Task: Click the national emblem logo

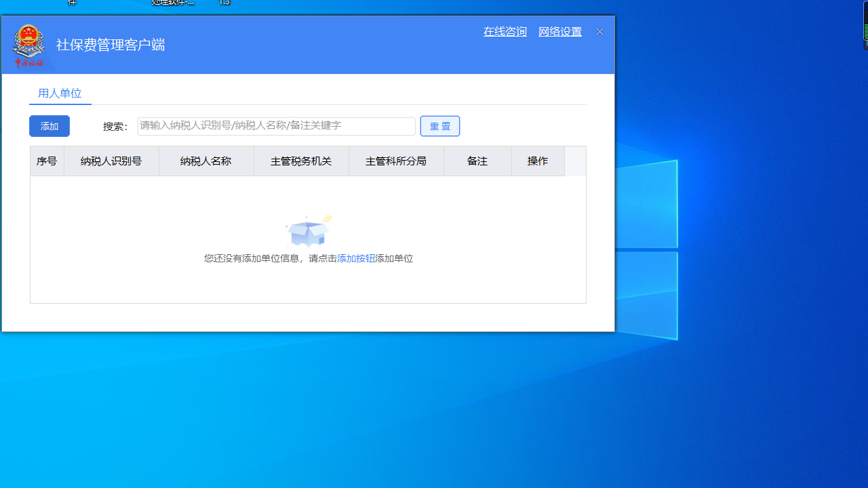Action: pos(28,45)
